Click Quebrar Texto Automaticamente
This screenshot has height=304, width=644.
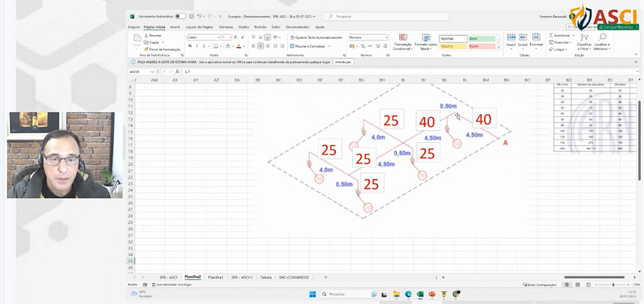click(316, 37)
